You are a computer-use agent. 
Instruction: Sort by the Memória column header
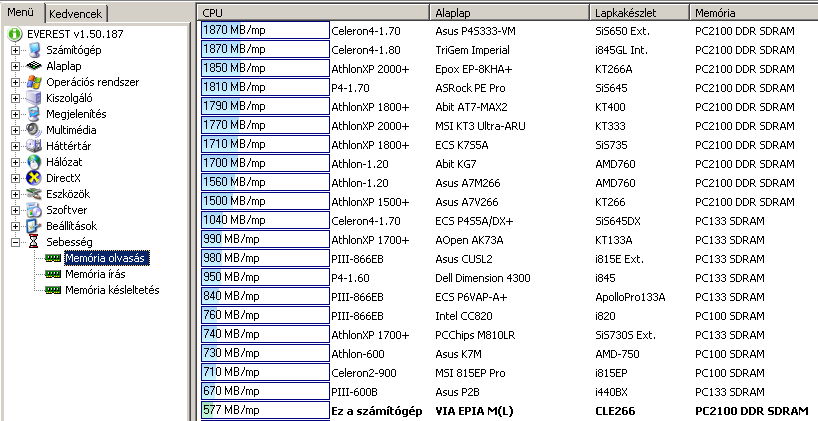[x=753, y=13]
